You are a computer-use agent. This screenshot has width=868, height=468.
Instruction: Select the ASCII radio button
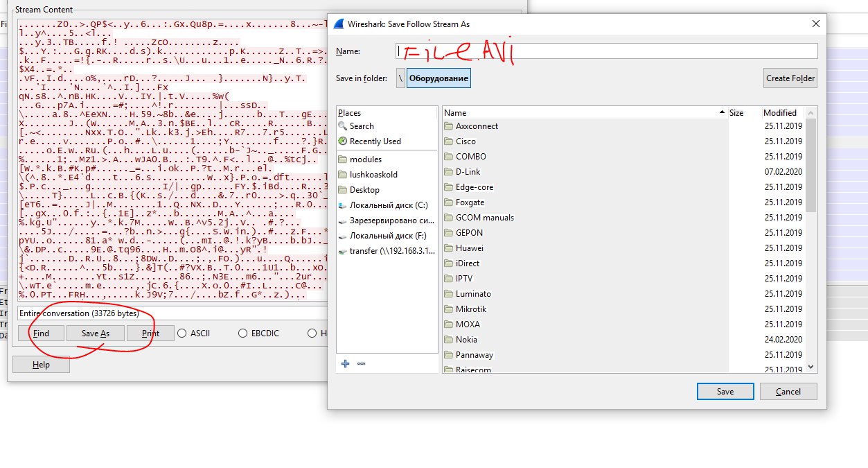(182, 333)
